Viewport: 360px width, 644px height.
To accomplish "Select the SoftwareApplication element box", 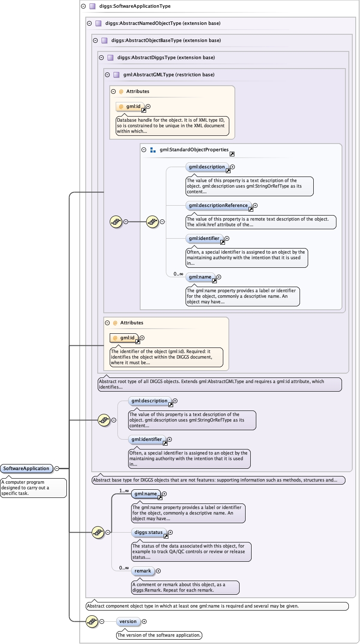I will pos(27,468).
